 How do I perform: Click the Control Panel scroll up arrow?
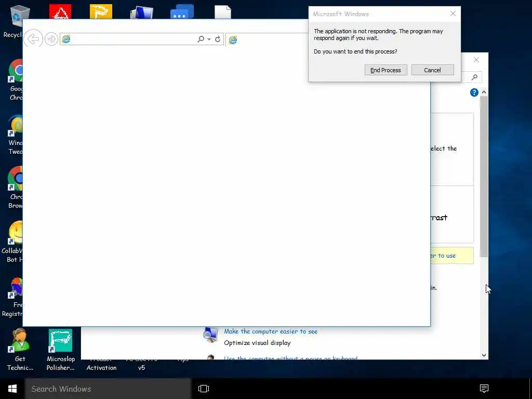tap(484, 92)
